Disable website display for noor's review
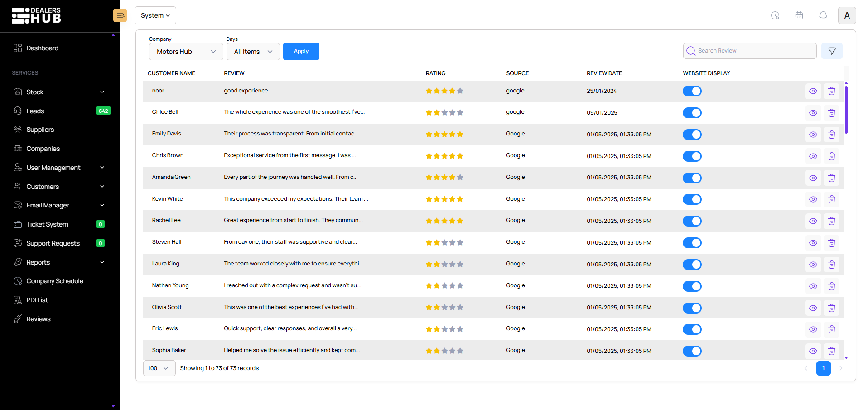The image size is (868, 410). [692, 91]
